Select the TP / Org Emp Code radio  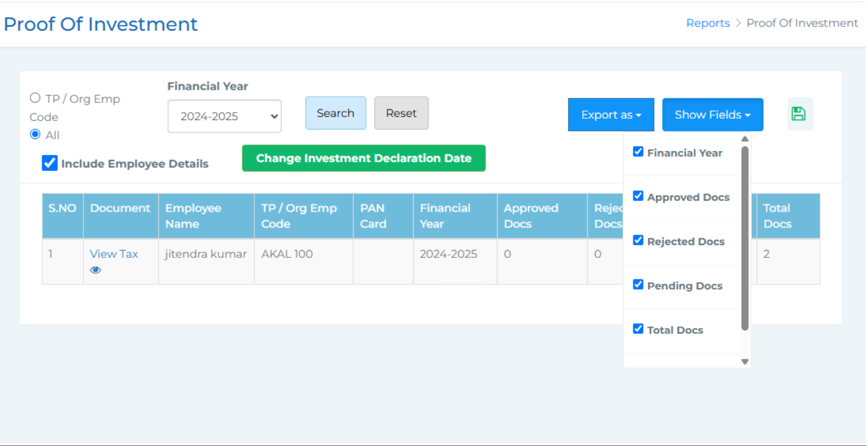35,98
